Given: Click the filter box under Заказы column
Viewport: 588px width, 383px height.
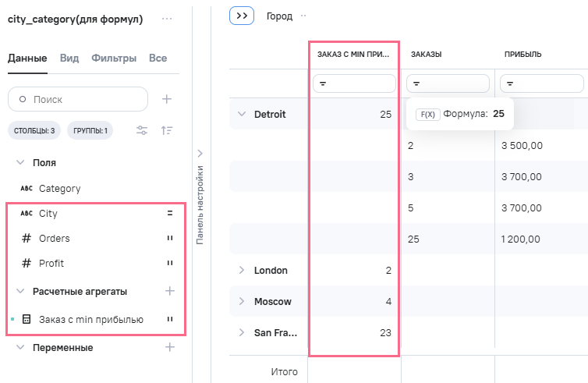Looking at the screenshot, I should tap(448, 83).
